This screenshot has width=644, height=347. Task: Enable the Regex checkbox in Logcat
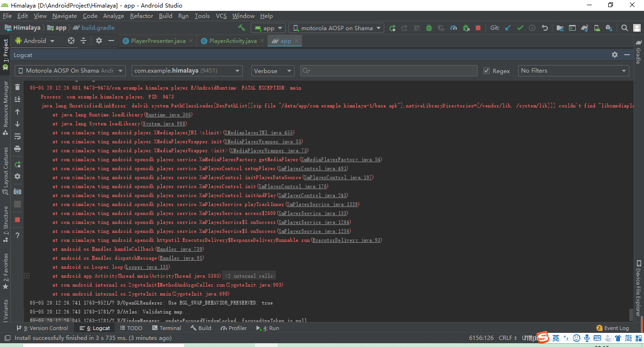click(486, 71)
